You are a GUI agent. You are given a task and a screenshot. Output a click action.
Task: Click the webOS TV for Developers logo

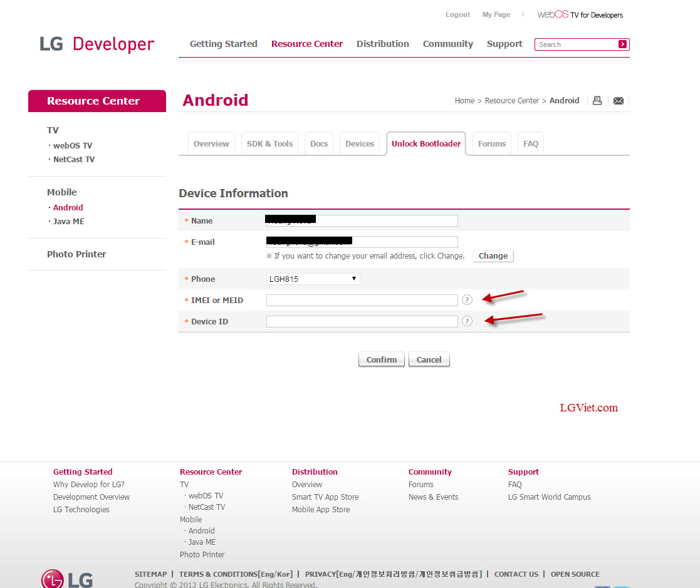pyautogui.click(x=580, y=14)
